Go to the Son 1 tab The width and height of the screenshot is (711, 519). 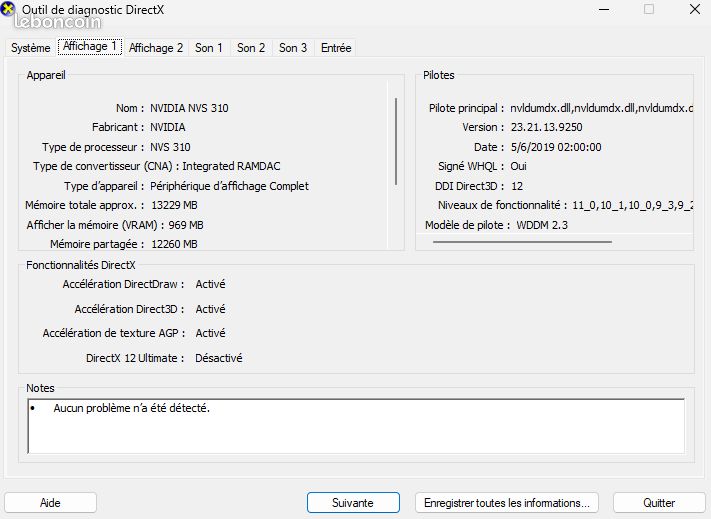click(209, 48)
